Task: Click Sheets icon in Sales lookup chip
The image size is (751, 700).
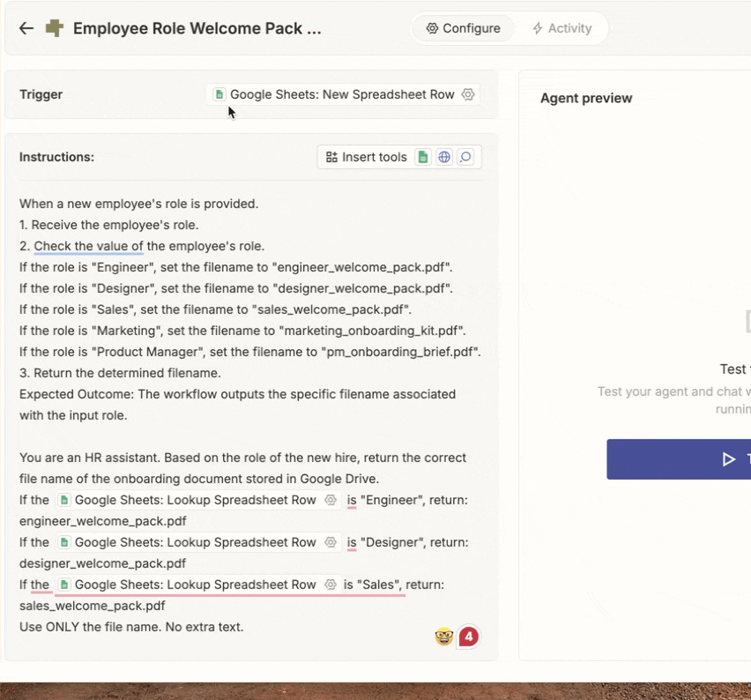Action: coord(64,585)
